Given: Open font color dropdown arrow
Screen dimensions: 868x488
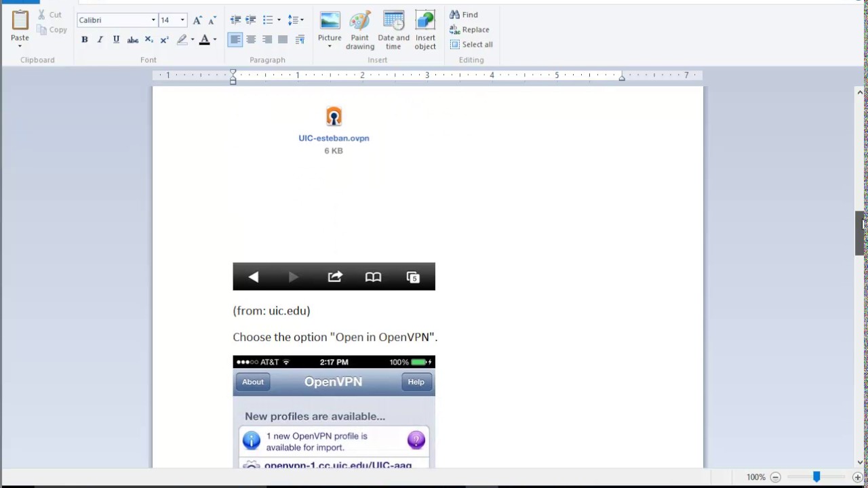Looking at the screenshot, I should click(215, 40).
